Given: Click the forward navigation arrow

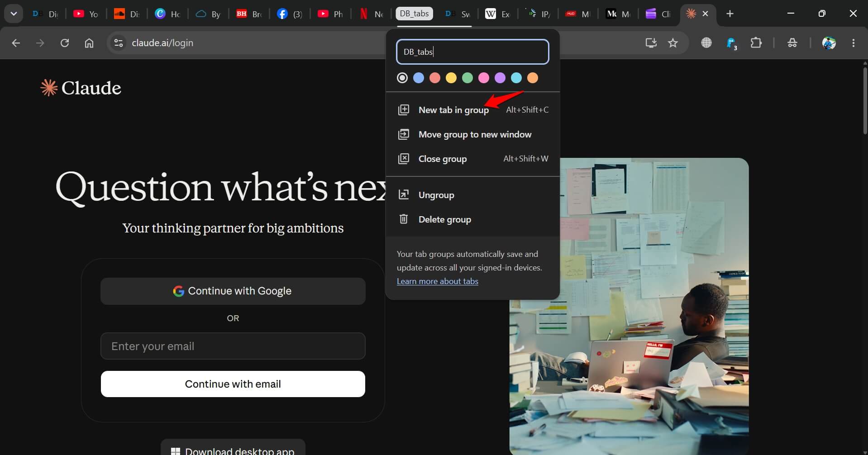Looking at the screenshot, I should [x=40, y=43].
